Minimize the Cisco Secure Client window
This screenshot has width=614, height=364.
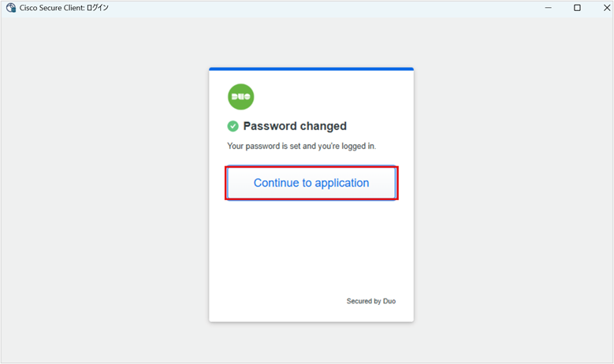(x=549, y=8)
